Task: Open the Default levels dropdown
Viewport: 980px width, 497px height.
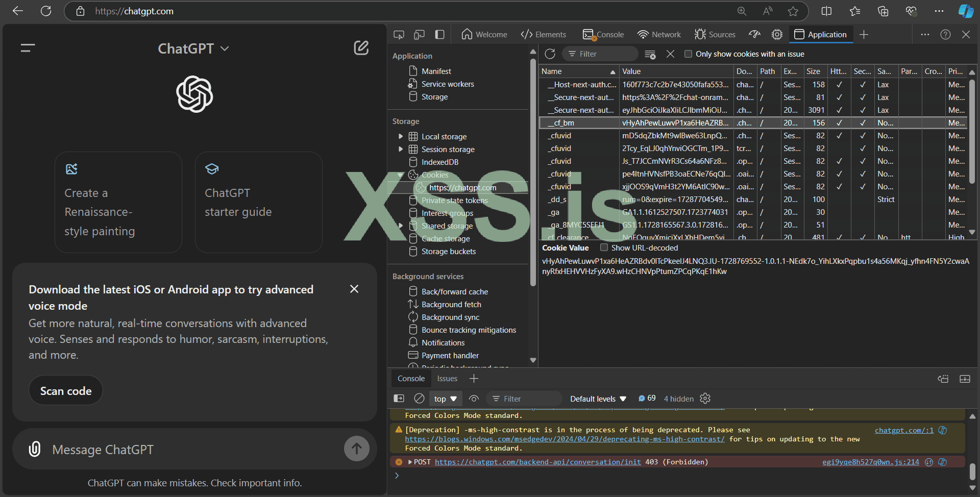Action: click(x=598, y=399)
